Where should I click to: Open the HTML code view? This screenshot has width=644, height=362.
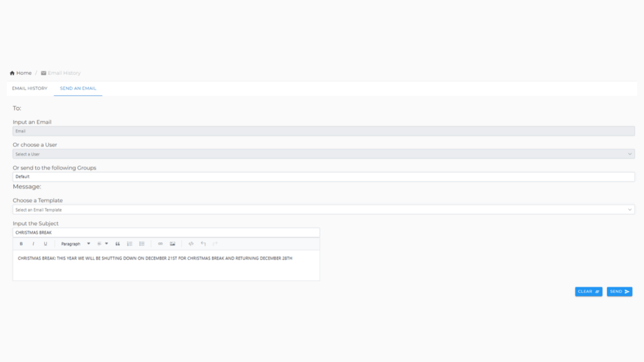click(190, 244)
